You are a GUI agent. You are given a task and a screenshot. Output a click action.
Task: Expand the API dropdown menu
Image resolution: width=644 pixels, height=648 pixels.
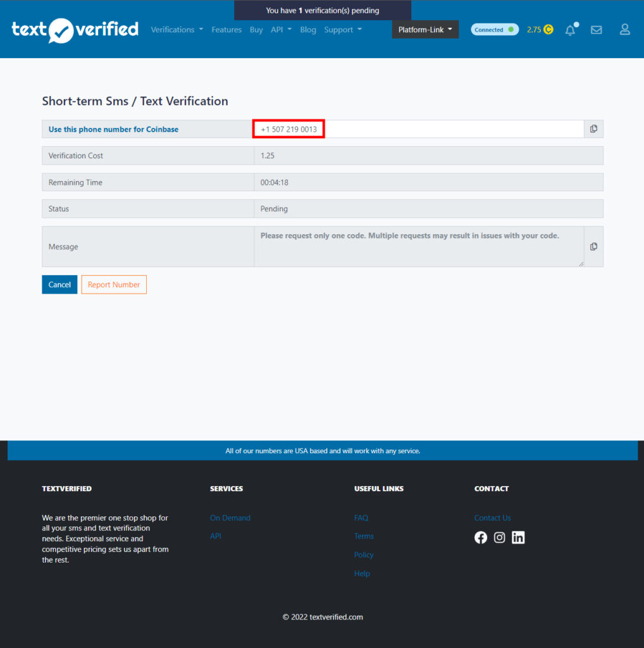(281, 30)
